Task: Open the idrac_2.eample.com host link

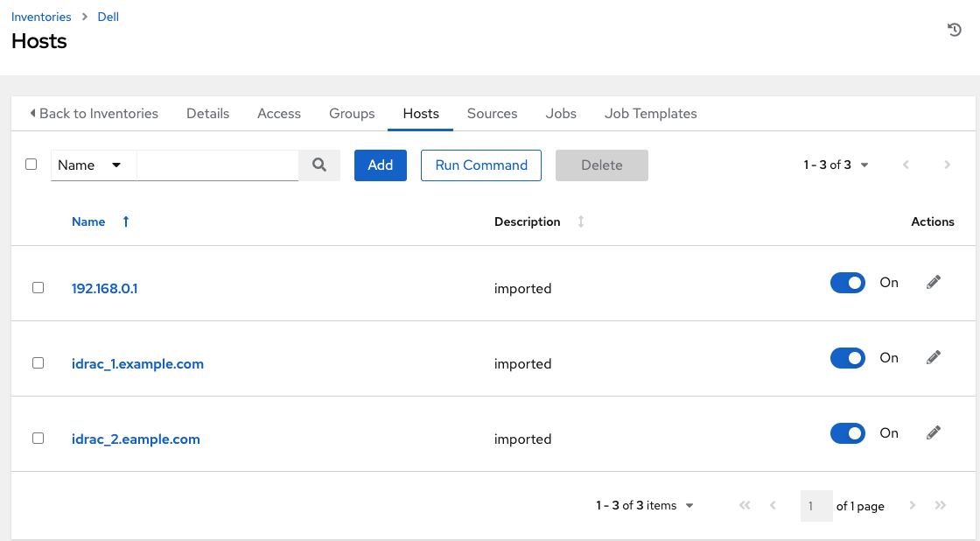Action: tap(136, 439)
